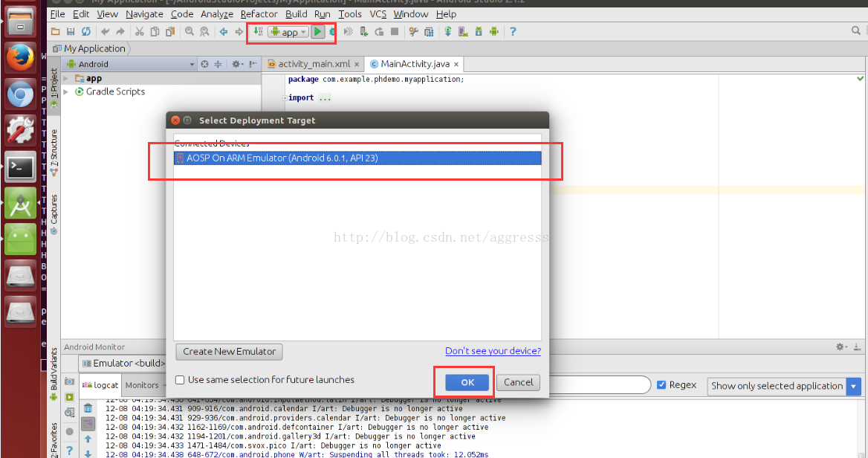
Task: Click the Cut scissors icon
Action: tap(140, 31)
